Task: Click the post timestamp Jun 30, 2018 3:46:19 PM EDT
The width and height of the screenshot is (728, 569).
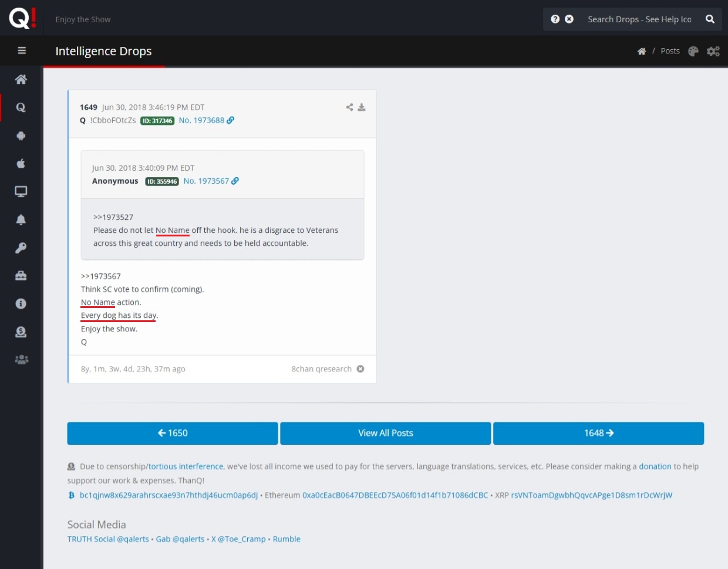Action: pos(153,107)
